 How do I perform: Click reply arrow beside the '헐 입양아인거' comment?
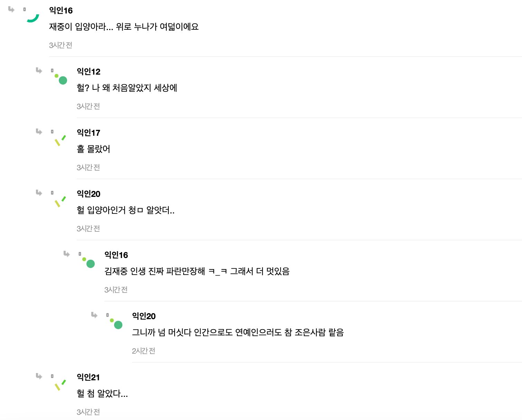click(39, 193)
